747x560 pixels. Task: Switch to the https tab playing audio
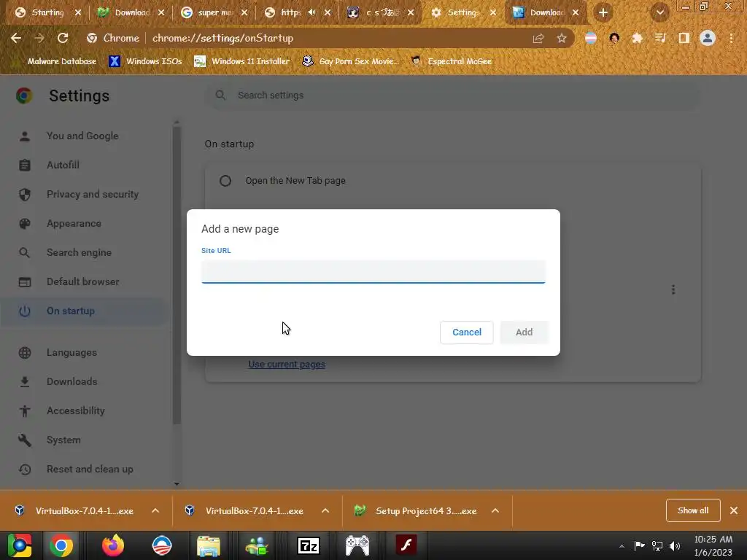tap(290, 12)
